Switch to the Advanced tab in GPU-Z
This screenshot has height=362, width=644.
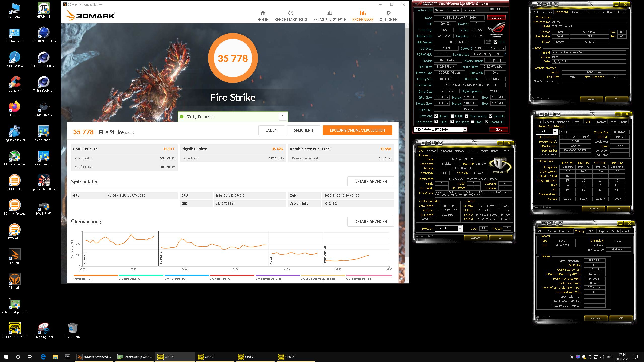coord(454,10)
